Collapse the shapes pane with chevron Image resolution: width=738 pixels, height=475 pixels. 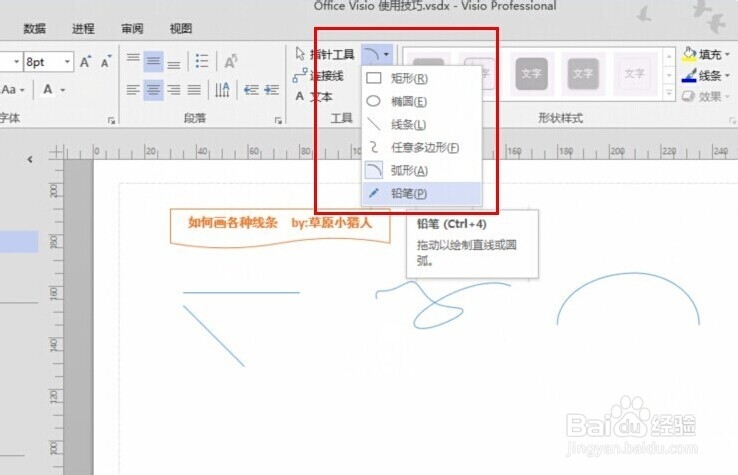coord(30,159)
